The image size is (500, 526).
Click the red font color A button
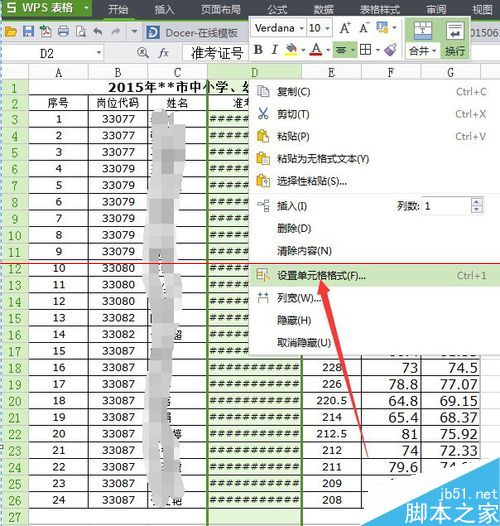pos(316,50)
